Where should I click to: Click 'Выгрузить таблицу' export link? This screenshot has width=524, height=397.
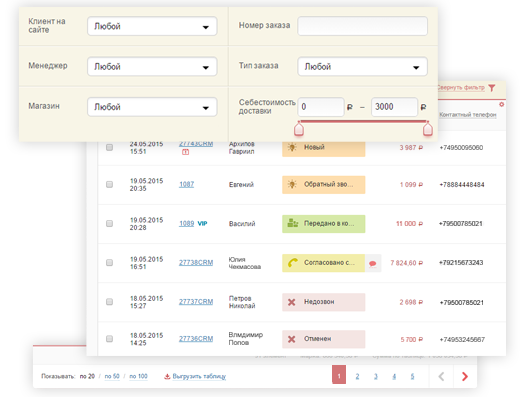pos(199,377)
